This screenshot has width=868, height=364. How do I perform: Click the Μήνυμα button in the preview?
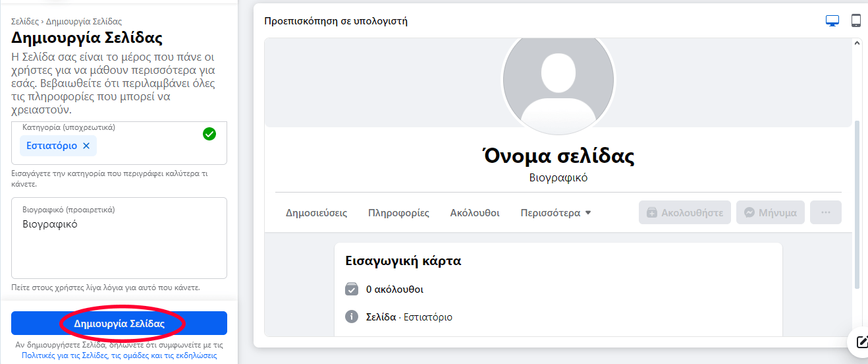click(x=771, y=213)
